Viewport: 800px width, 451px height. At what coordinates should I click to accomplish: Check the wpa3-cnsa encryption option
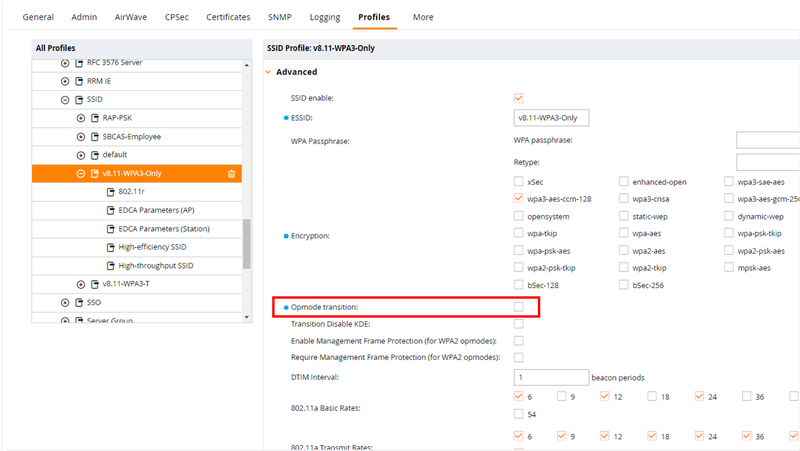(623, 198)
